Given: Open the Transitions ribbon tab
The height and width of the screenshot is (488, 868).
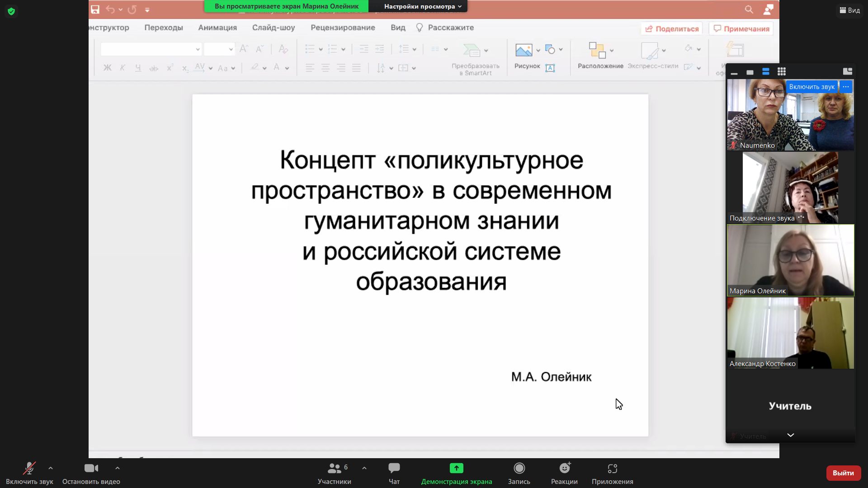Looking at the screenshot, I should (x=163, y=28).
